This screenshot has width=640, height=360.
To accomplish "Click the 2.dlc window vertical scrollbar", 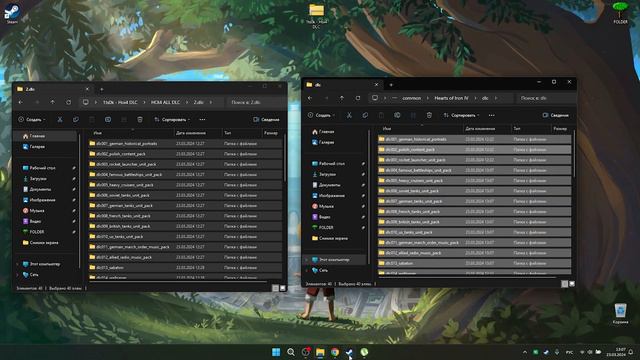I will pyautogui.click(x=284, y=159).
